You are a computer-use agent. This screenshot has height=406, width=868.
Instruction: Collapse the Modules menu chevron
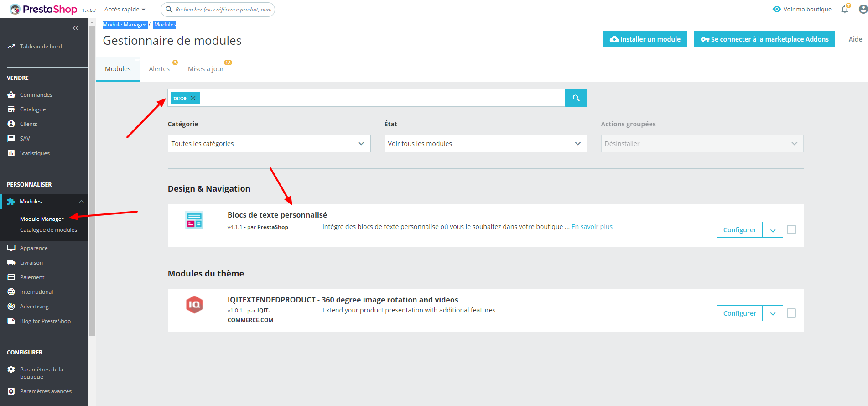pyautogui.click(x=81, y=202)
